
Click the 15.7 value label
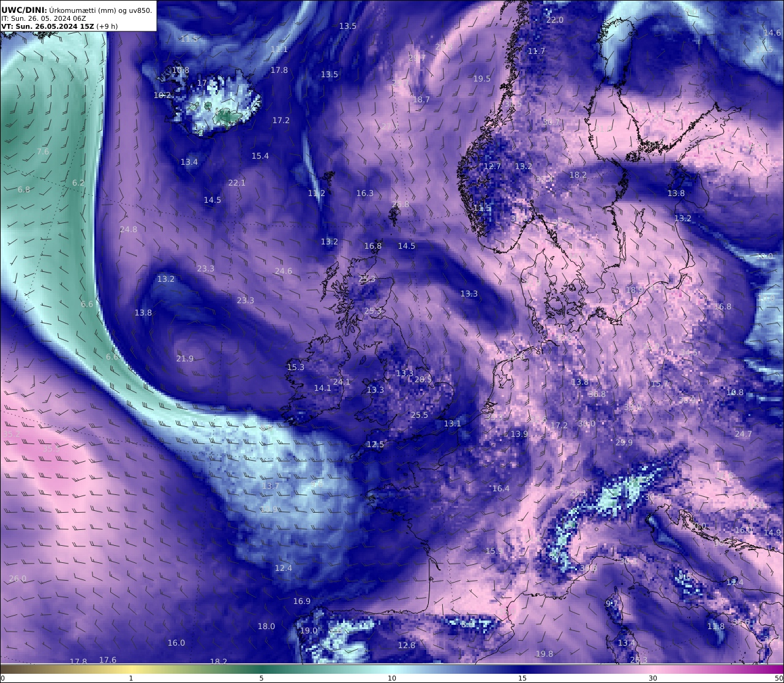pyautogui.click(x=659, y=384)
